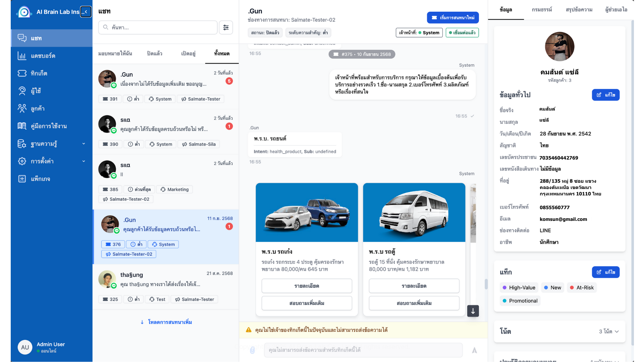The width and height of the screenshot is (644, 362).
Task: Click the attachment paperclip icon
Action: click(x=252, y=350)
